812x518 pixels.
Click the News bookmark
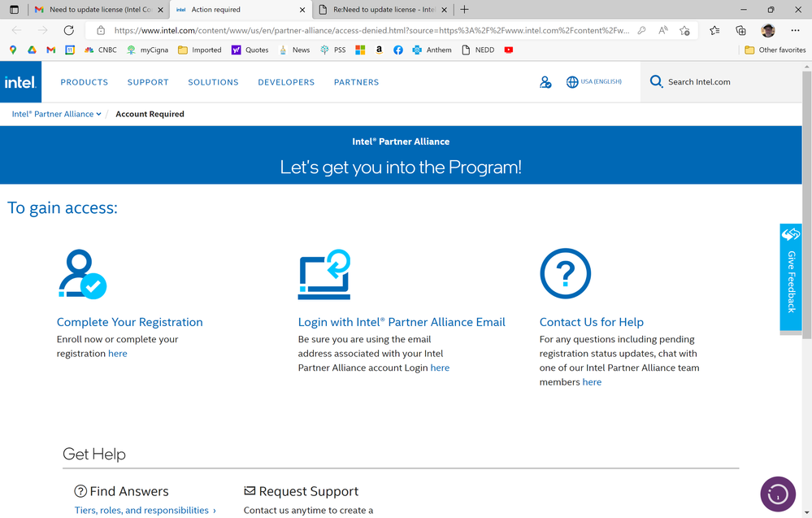(295, 50)
